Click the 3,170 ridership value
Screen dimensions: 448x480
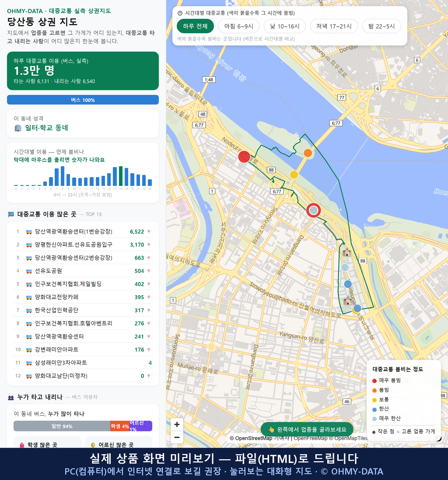137,245
